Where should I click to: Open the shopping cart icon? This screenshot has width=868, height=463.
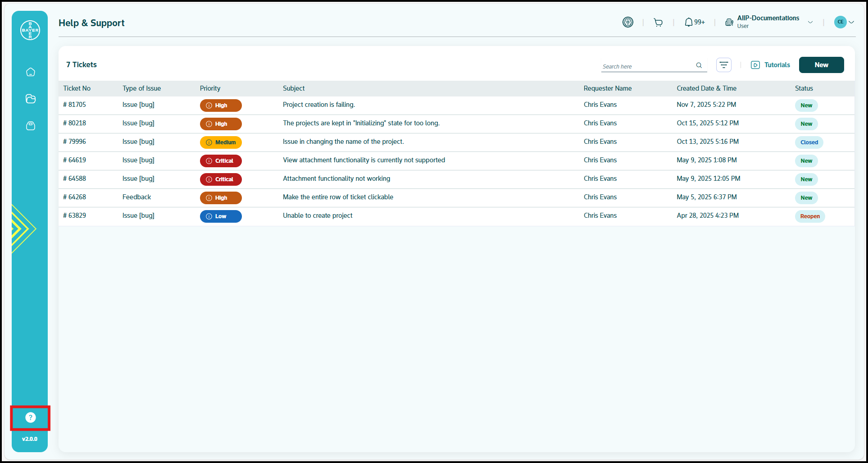658,22
